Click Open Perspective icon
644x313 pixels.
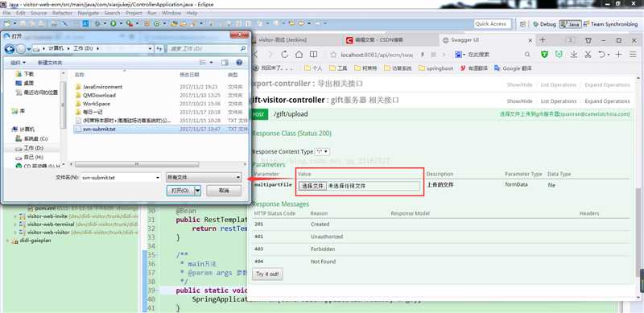tap(522, 24)
